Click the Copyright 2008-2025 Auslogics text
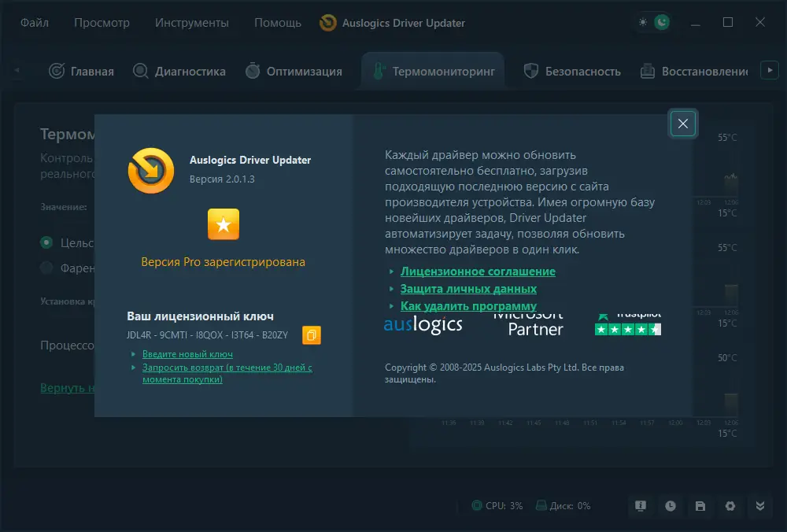The width and height of the screenshot is (787, 532). click(504, 373)
